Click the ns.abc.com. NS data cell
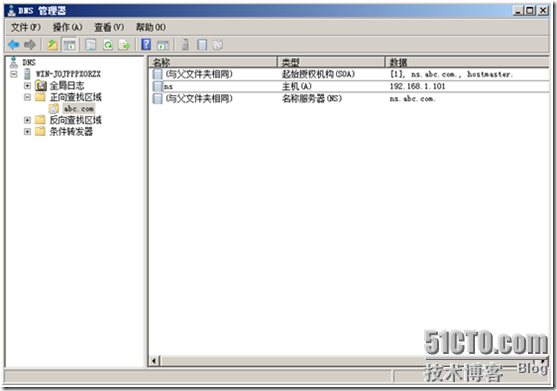Screen dimensions: 557x391 tap(412, 99)
